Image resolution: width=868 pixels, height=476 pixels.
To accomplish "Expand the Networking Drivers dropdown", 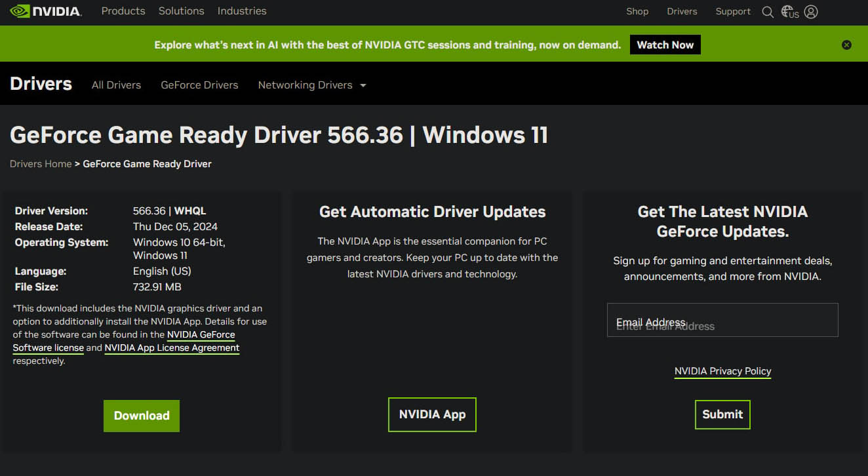I will pos(311,85).
